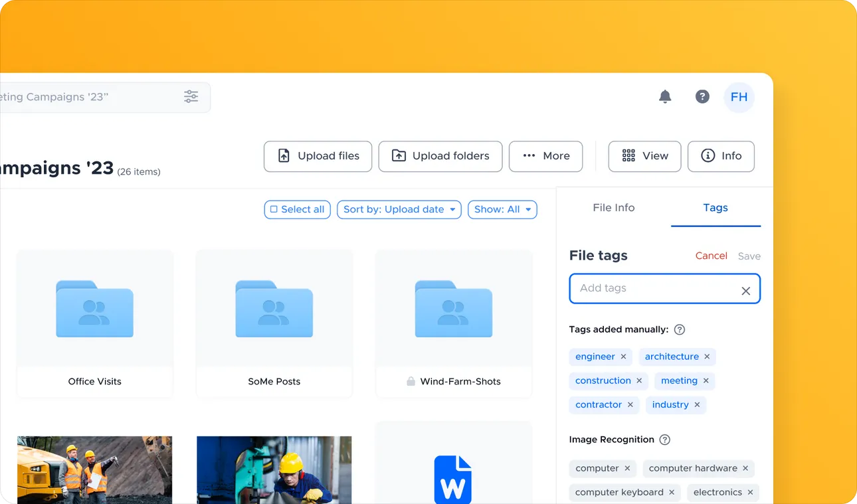Select the yellow helmet machinist photo
This screenshot has height=504, width=857.
pos(274,469)
